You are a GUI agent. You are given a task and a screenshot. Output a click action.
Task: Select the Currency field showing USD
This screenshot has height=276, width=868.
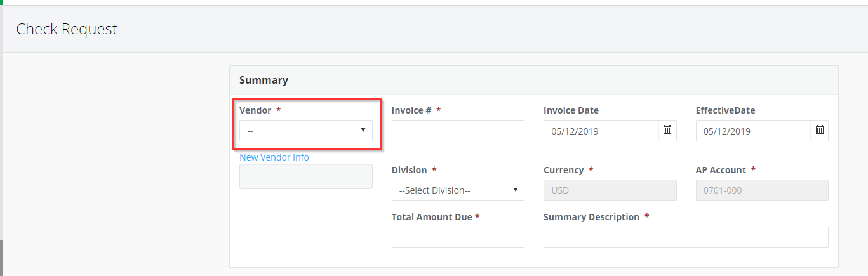(x=610, y=190)
